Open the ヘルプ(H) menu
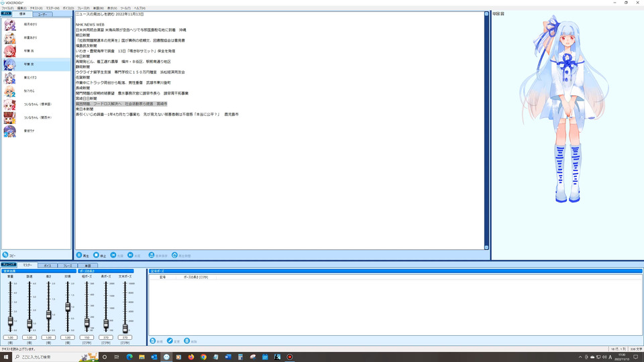Viewport: 644px width, 362px height. (x=140, y=8)
